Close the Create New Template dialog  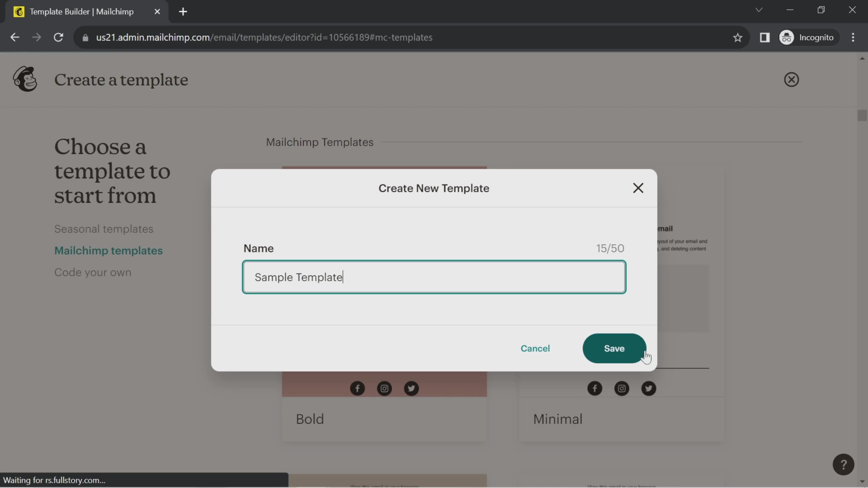pyautogui.click(x=638, y=188)
